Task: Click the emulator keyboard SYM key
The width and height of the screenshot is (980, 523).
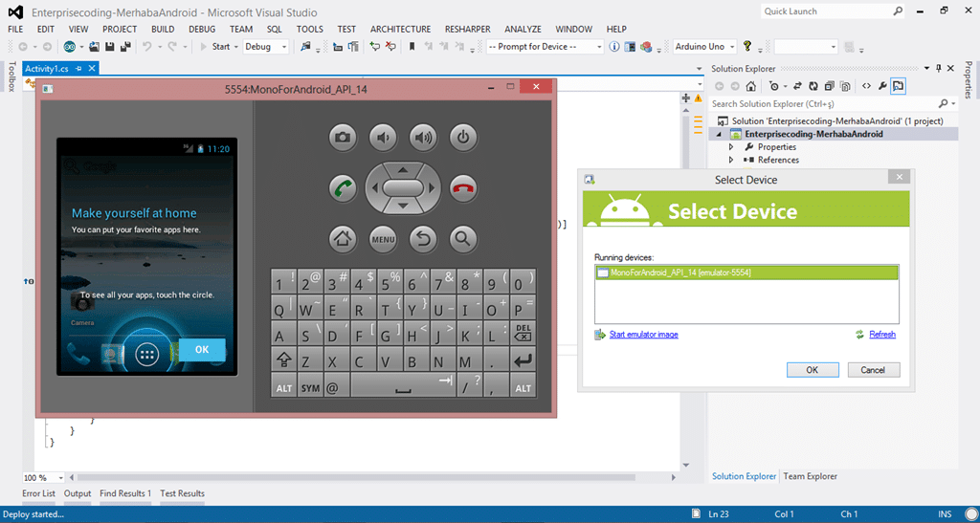Action: (310, 387)
